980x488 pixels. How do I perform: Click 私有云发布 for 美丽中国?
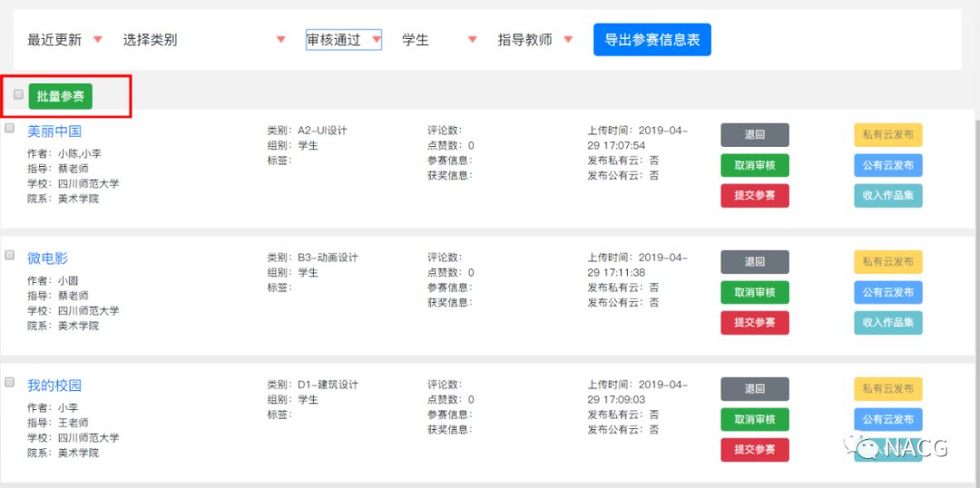888,135
